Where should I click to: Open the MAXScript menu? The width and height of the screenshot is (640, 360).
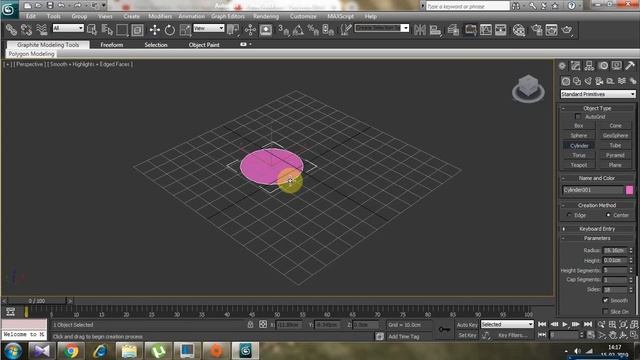340,16
